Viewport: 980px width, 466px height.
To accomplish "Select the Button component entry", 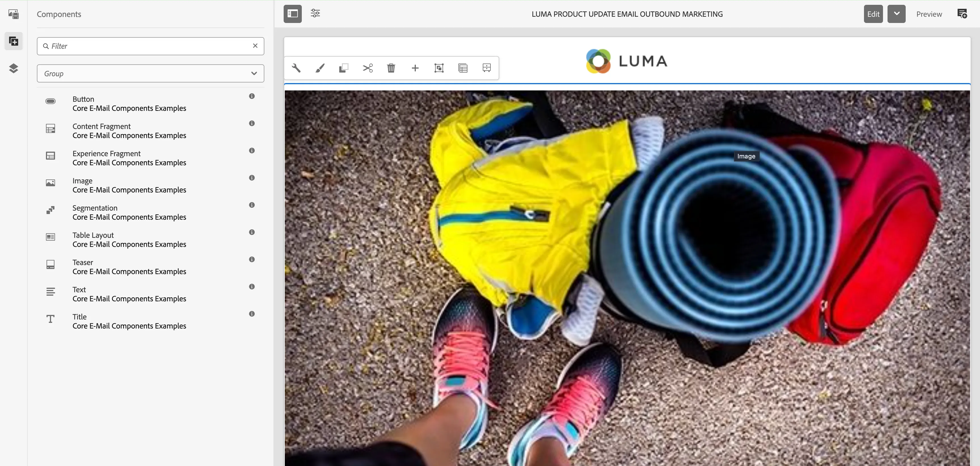I will [150, 104].
